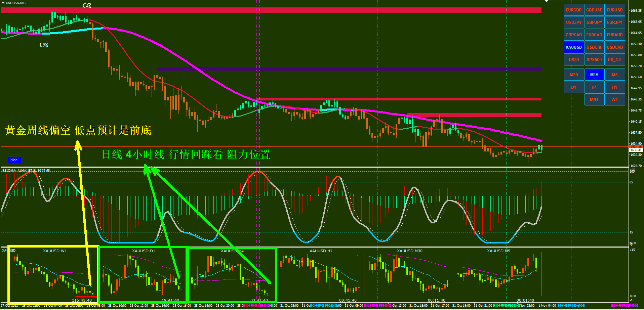Click the '28 Oct 18:00' time label
The image size is (644, 310).
(203, 306)
